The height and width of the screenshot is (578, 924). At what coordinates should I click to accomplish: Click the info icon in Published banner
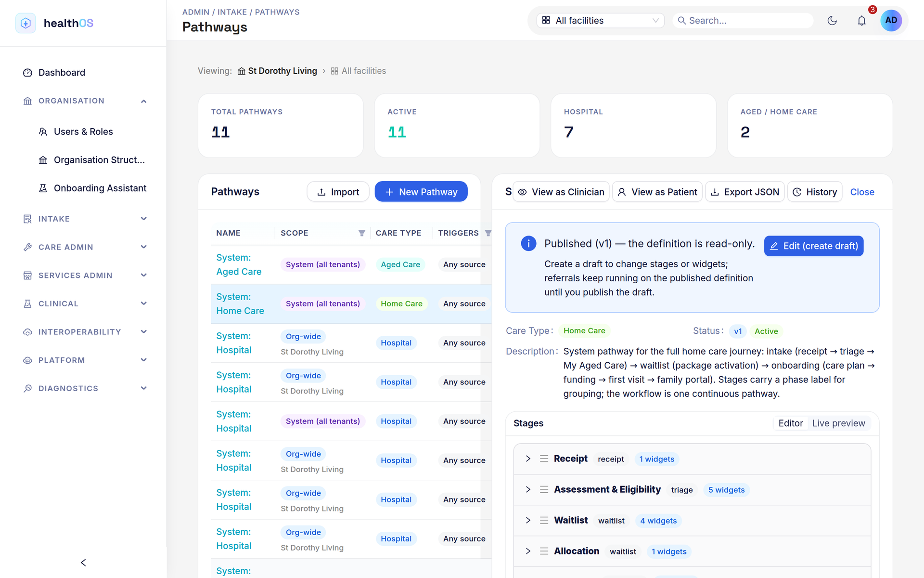tap(528, 243)
